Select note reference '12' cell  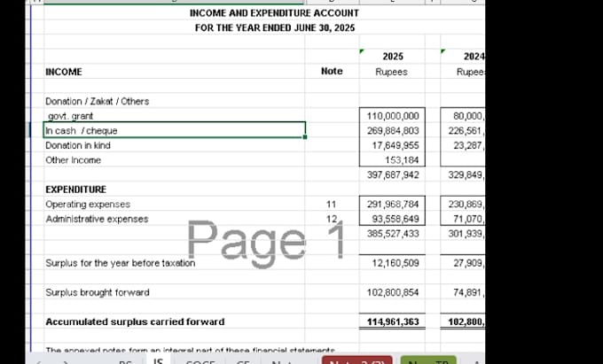pos(332,219)
